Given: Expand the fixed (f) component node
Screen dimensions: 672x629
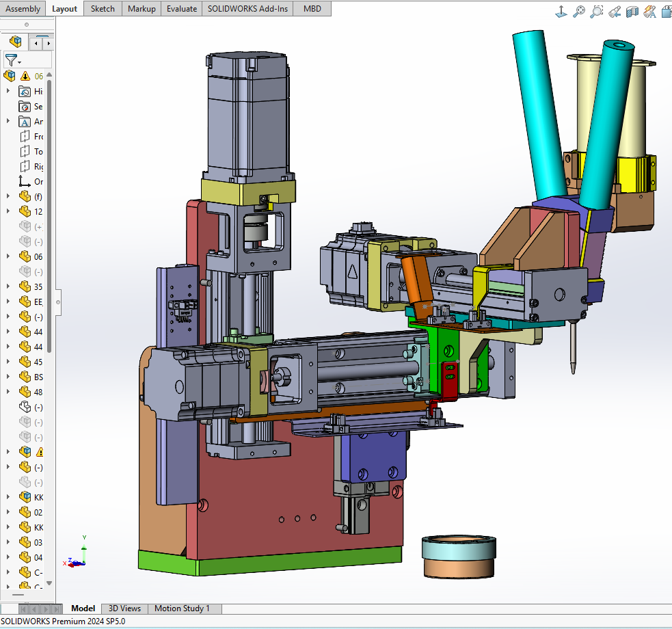Looking at the screenshot, I should [x=8, y=196].
